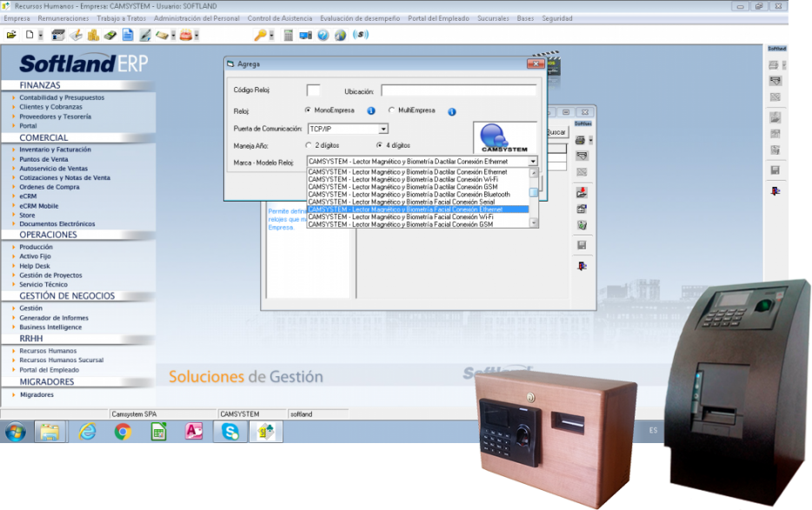Click the (S) broadcast toolbar icon
The height and width of the screenshot is (510, 812).
point(361,35)
